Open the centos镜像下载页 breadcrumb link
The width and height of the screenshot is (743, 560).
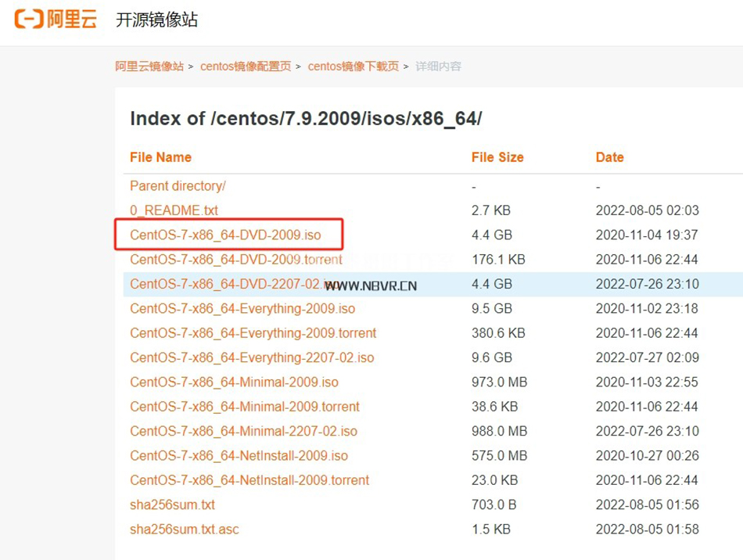click(x=353, y=66)
